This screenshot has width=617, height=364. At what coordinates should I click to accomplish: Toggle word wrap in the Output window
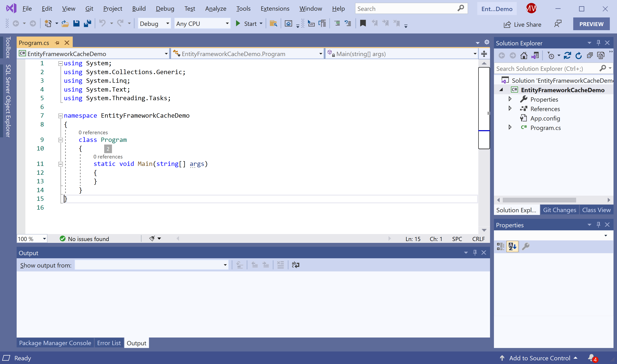tap(295, 265)
